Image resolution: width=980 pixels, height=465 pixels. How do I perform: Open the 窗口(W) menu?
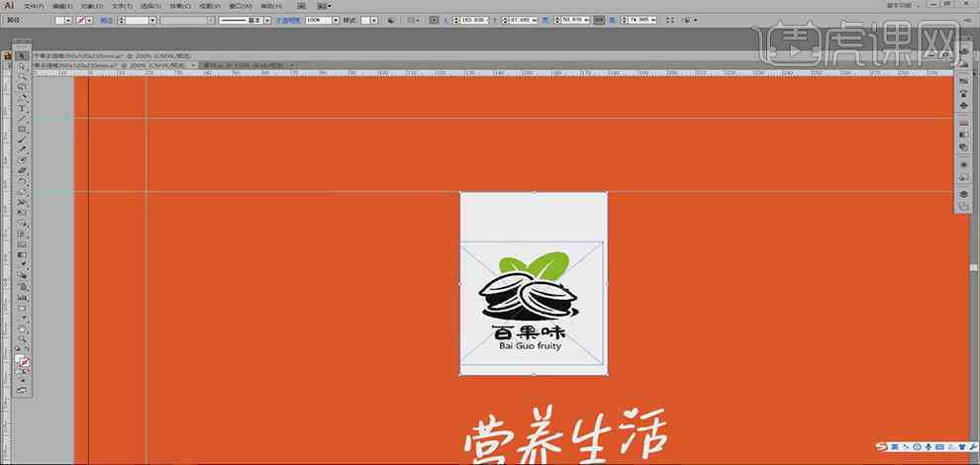click(x=241, y=6)
